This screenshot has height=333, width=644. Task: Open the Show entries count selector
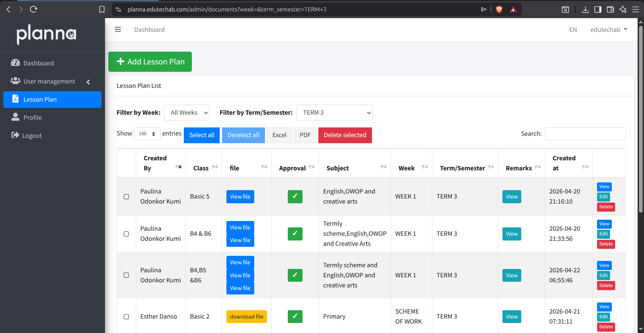(147, 134)
